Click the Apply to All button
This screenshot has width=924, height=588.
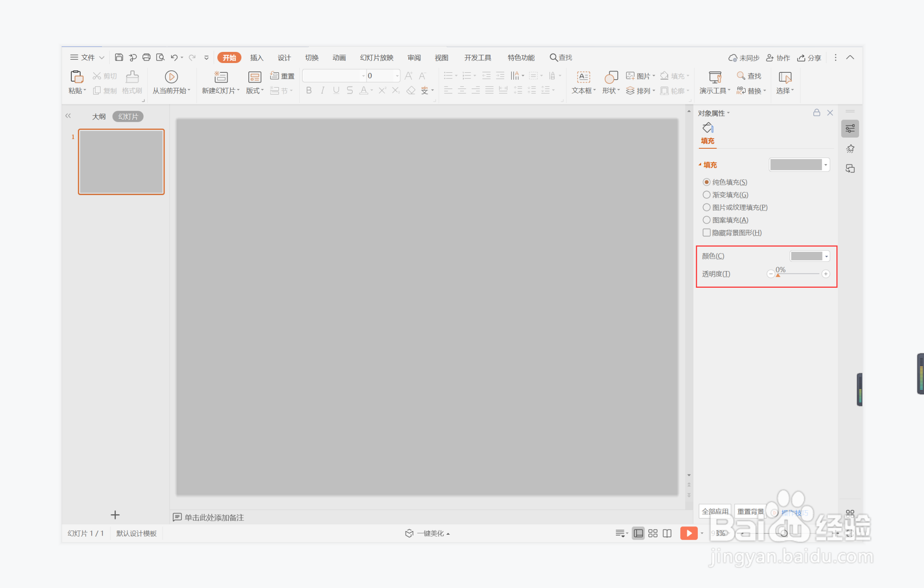tap(715, 512)
